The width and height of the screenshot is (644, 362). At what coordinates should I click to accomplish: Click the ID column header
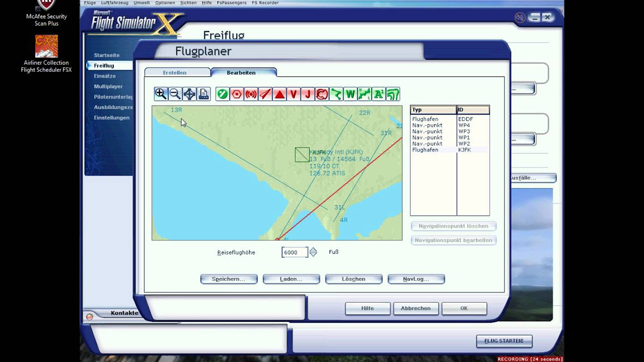click(x=473, y=110)
